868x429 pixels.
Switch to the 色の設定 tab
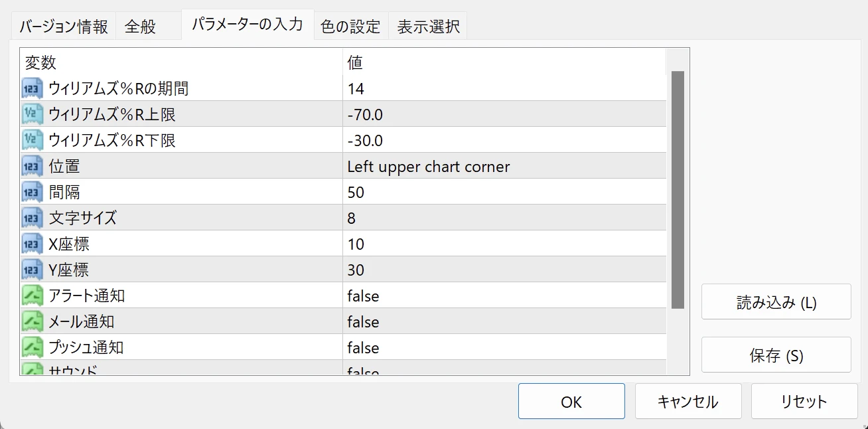pyautogui.click(x=350, y=25)
